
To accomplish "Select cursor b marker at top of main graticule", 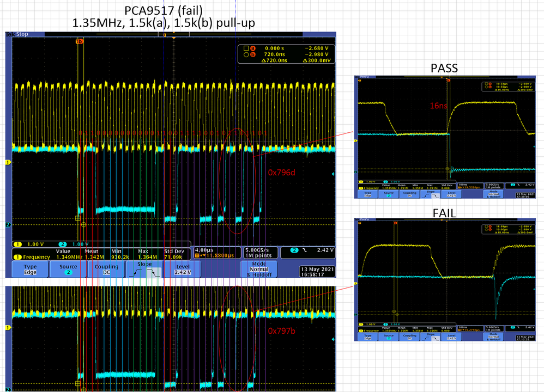I will (x=80, y=41).
